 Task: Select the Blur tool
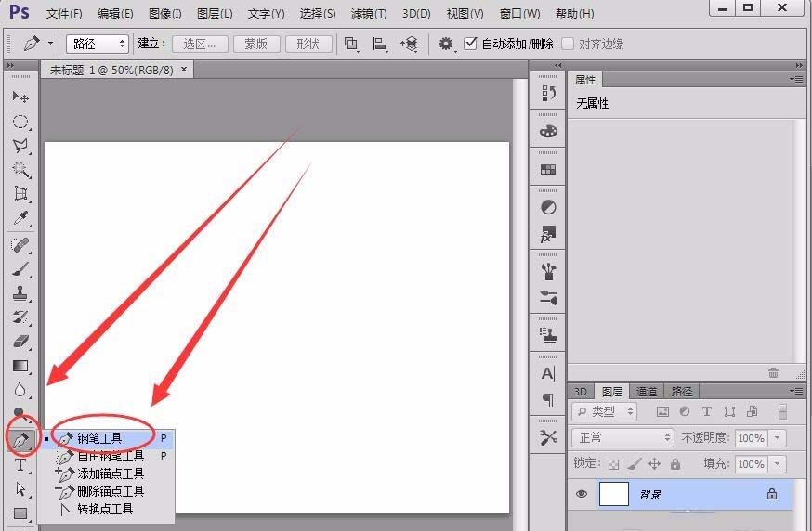20,390
